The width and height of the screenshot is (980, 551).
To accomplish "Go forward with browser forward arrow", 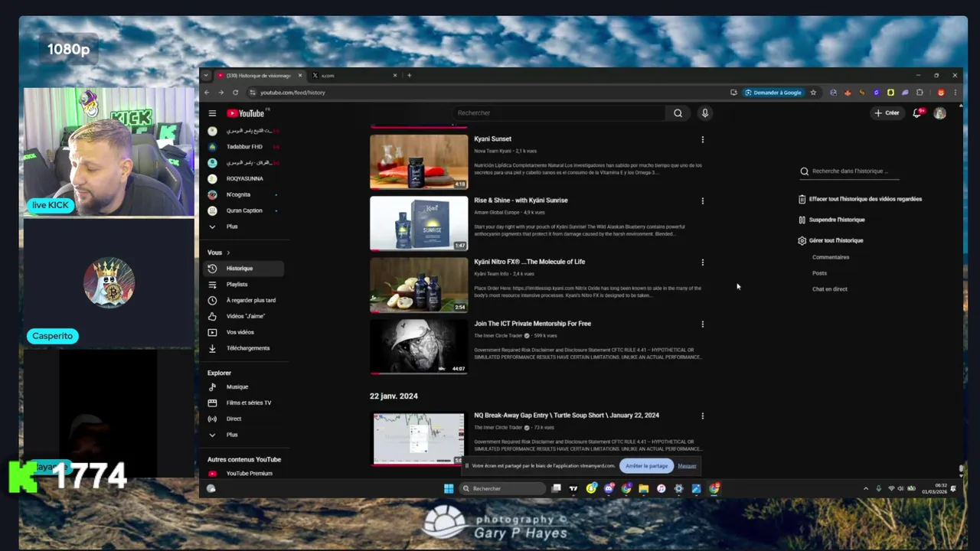I will [x=220, y=93].
